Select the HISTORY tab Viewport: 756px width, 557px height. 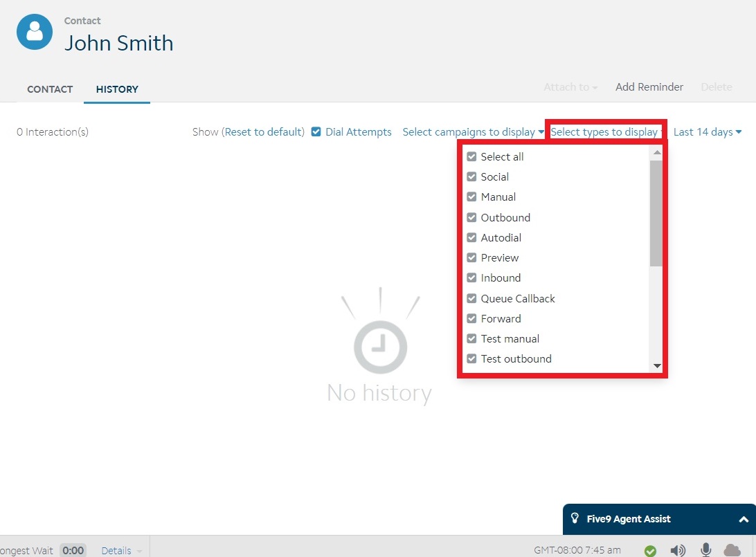point(117,89)
